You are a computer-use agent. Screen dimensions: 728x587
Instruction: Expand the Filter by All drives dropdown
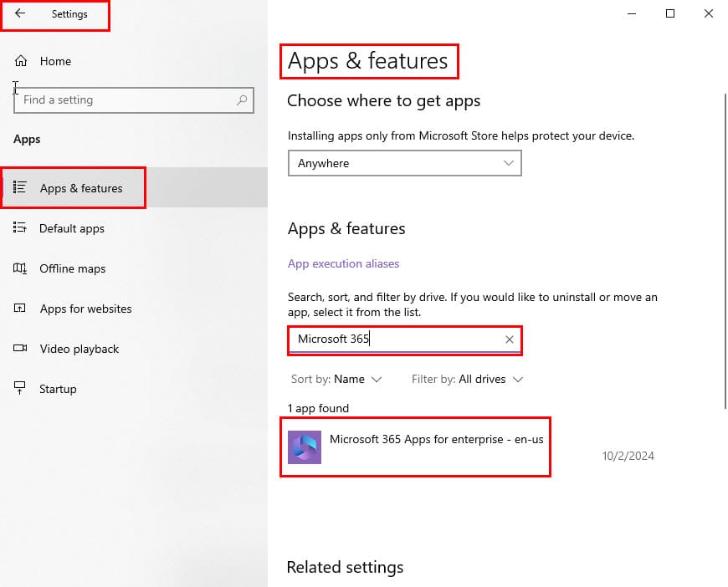(x=468, y=379)
